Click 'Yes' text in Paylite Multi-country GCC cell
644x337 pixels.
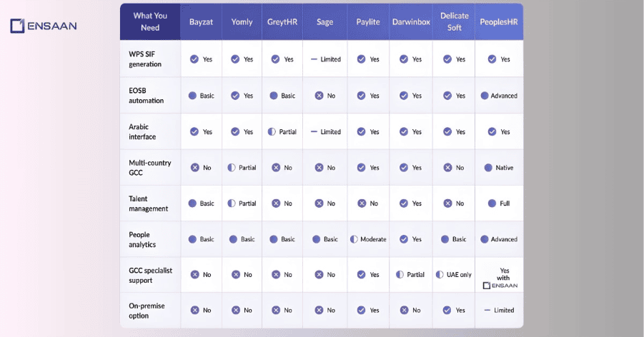[375, 168]
